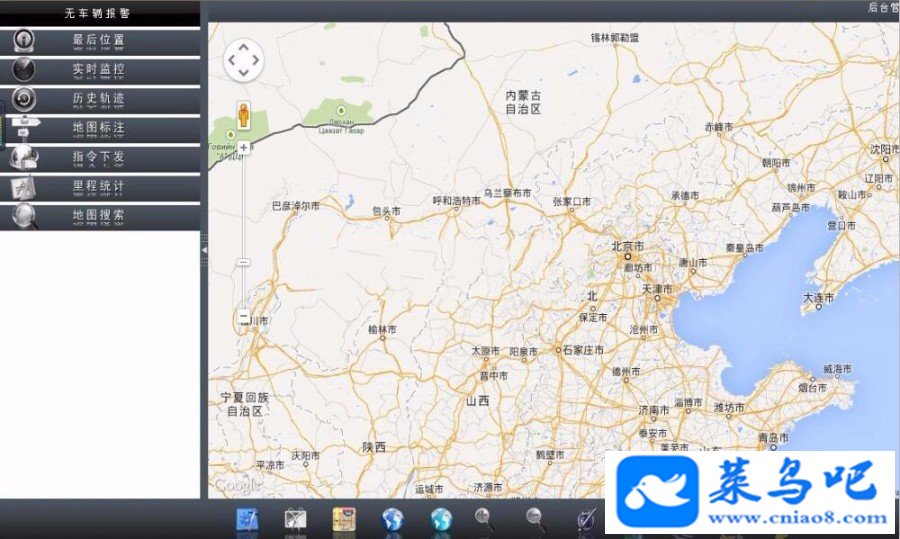Click the 沧州市 label on the map
This screenshot has width=900, height=539.
click(x=644, y=329)
